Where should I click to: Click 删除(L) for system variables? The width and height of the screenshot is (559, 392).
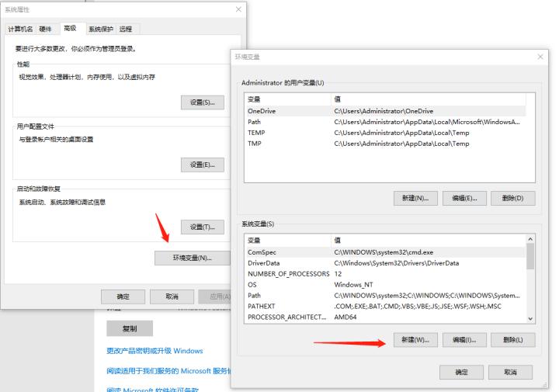[x=512, y=340]
